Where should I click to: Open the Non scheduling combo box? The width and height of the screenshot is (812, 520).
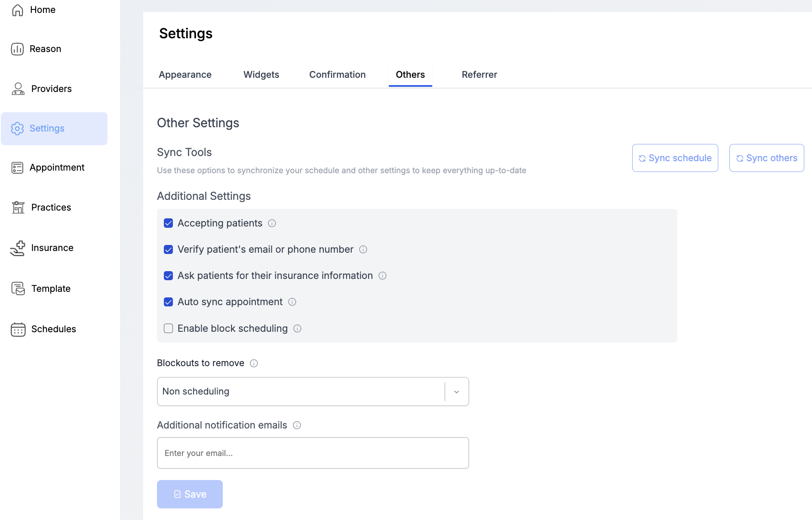pyautogui.click(x=301, y=392)
